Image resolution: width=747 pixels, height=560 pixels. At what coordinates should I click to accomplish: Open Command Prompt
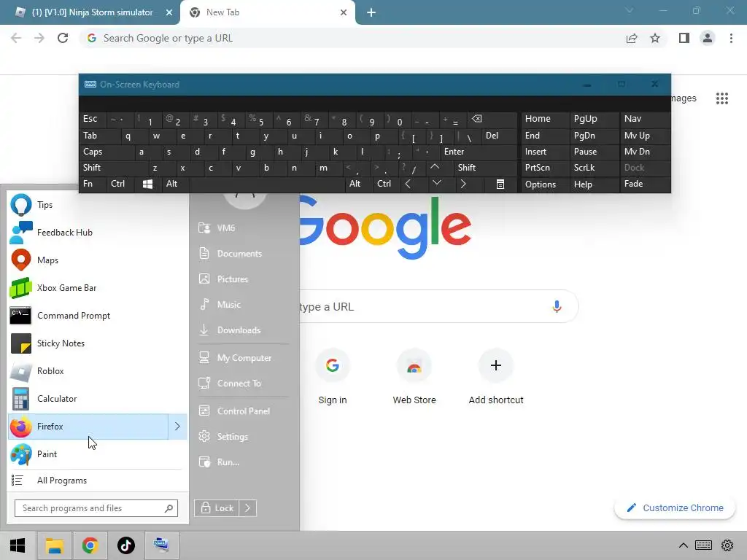coord(97,315)
